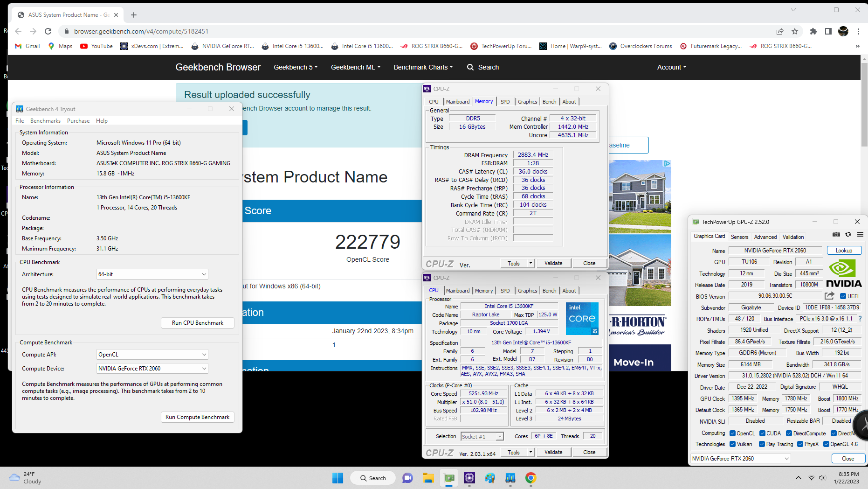Open the Windows Start menu
The image size is (868, 489).
pos(338,478)
